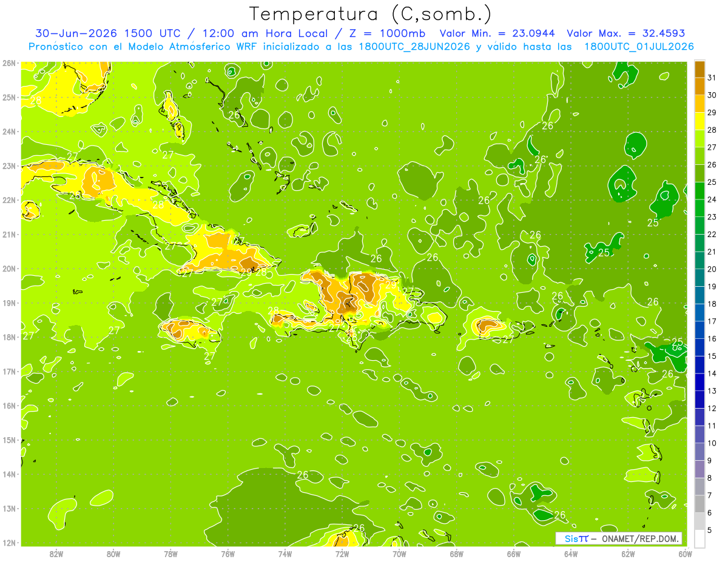
Task: Click the yellow swatch between colorbar labels 29 and 28
Action: pyautogui.click(x=699, y=121)
